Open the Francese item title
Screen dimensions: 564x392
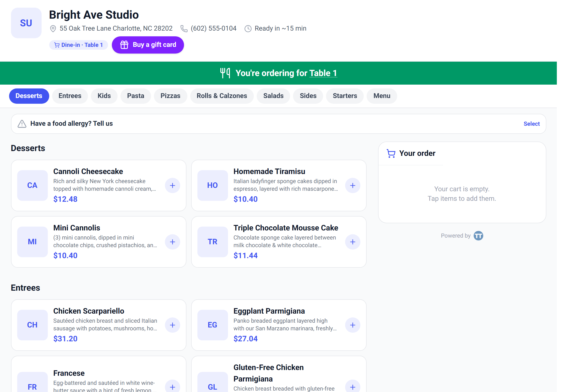pyautogui.click(x=69, y=373)
